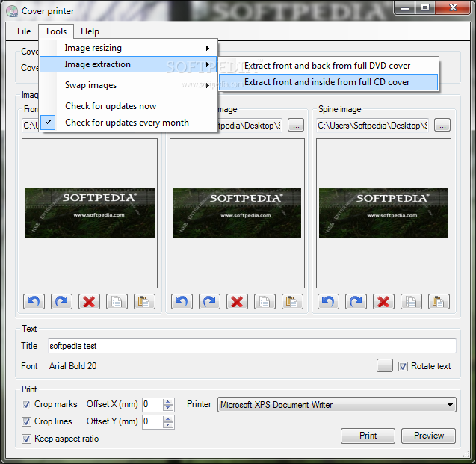
Task: Toggle Rotate text checkbox
Action: point(403,366)
